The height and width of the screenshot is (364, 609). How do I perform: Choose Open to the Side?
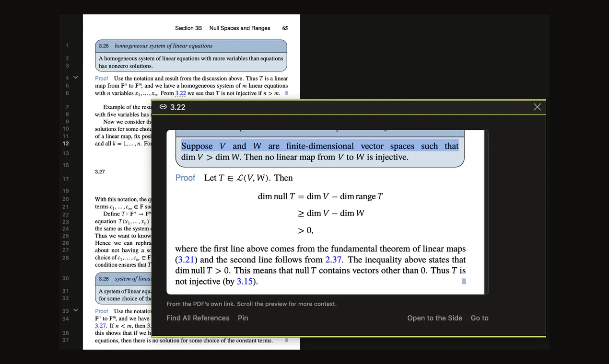point(435,318)
